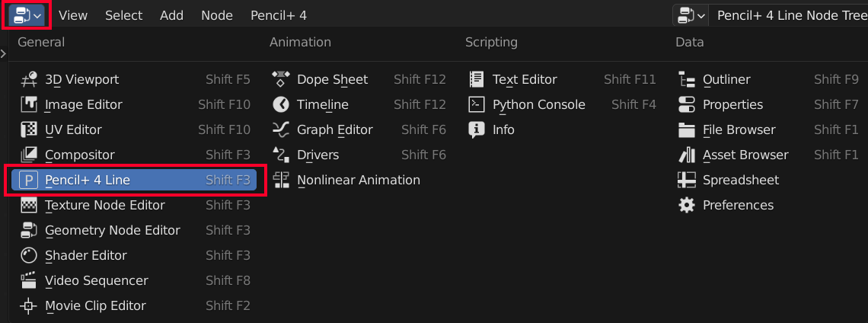Image resolution: width=868 pixels, height=323 pixels.
Task: Open the Compositor editor icon
Action: [29, 155]
